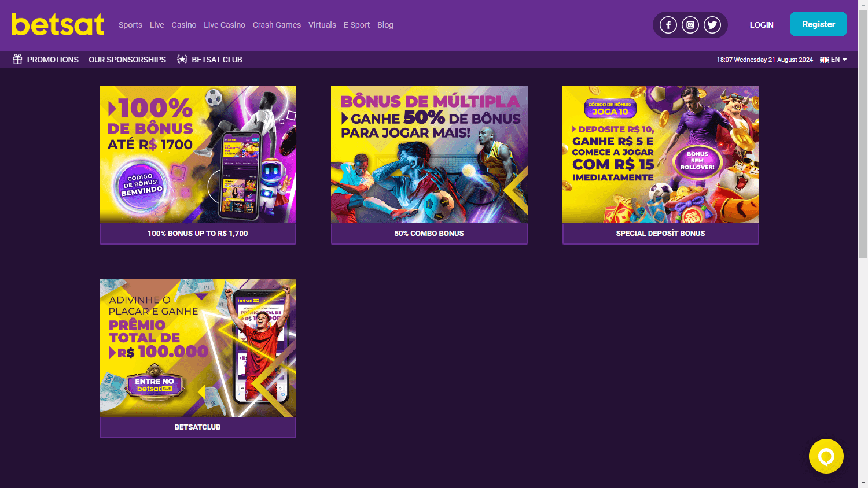Image resolution: width=868 pixels, height=488 pixels.
Task: Open the BETSAT CLUB tab
Action: point(217,60)
